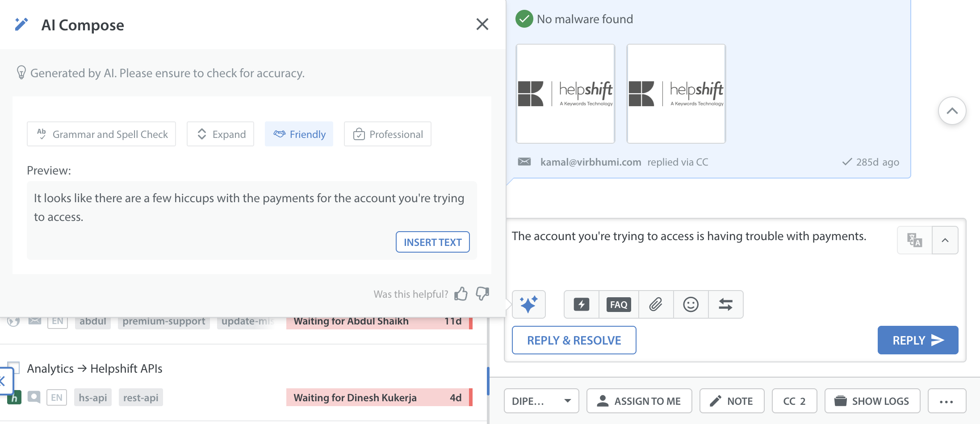The width and height of the screenshot is (980, 424).
Task: Open the emoji picker
Action: point(691,304)
